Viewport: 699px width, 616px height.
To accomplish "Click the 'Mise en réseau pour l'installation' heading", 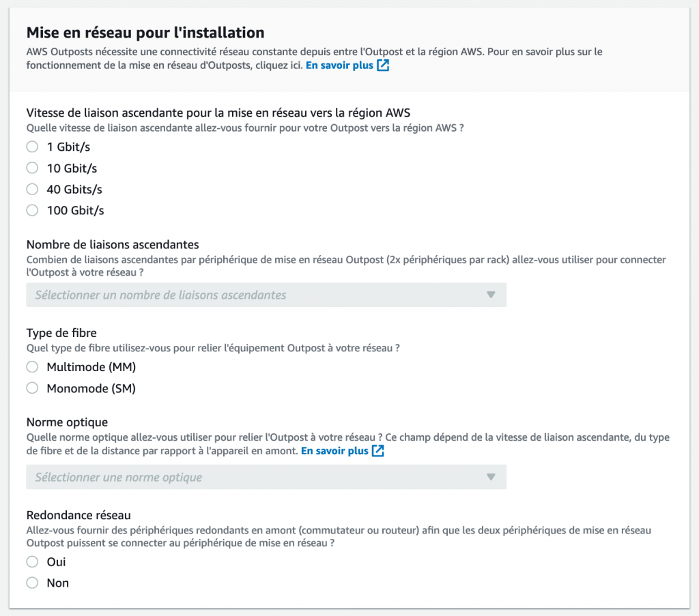I will 145,33.
